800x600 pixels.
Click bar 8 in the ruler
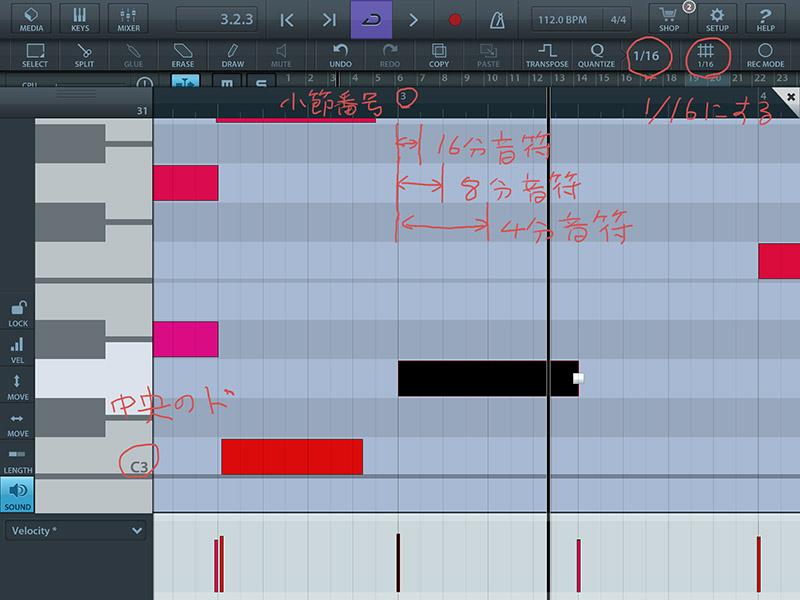[x=444, y=78]
